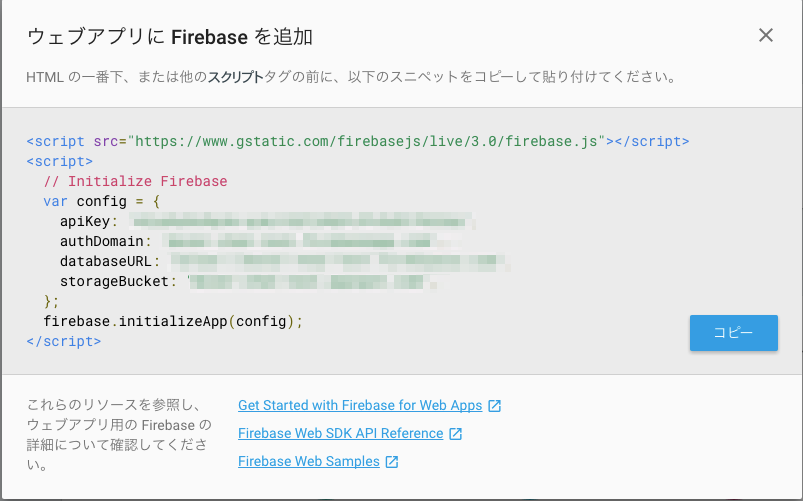Click the Initialize Firebase comment line

point(135,181)
